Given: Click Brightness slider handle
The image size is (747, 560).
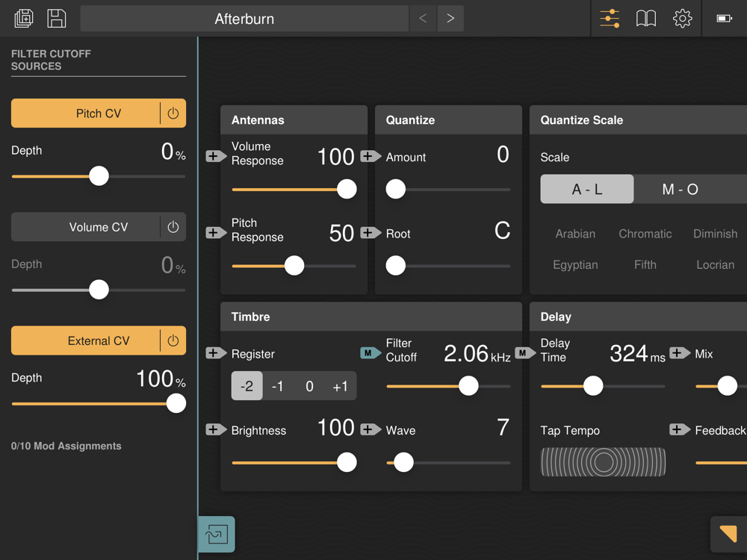Looking at the screenshot, I should pyautogui.click(x=347, y=462).
